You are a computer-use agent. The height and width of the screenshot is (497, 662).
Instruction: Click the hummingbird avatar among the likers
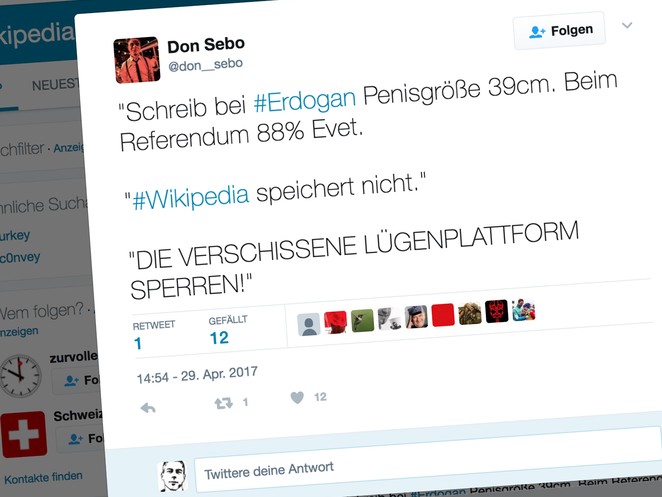pos(362,320)
